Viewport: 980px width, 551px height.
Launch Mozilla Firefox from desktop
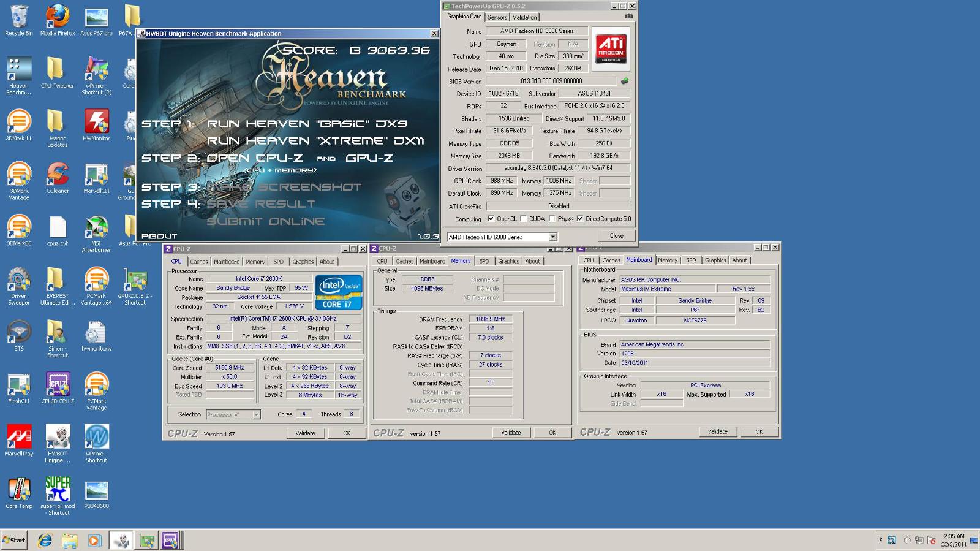pyautogui.click(x=58, y=20)
